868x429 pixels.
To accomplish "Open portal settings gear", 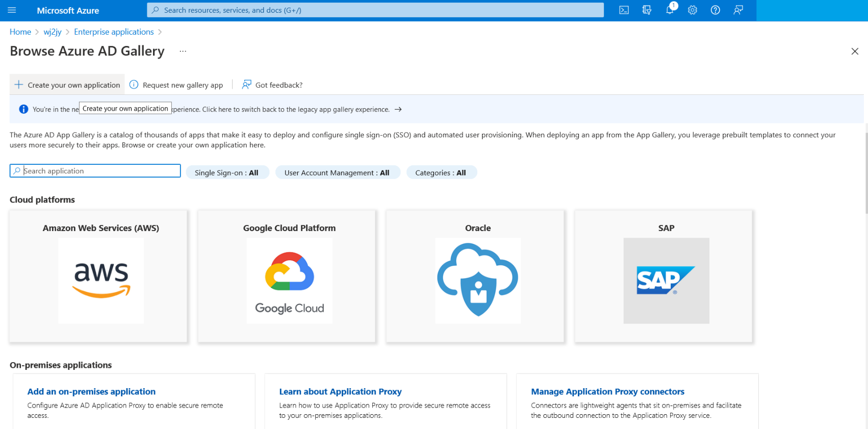I will (692, 10).
